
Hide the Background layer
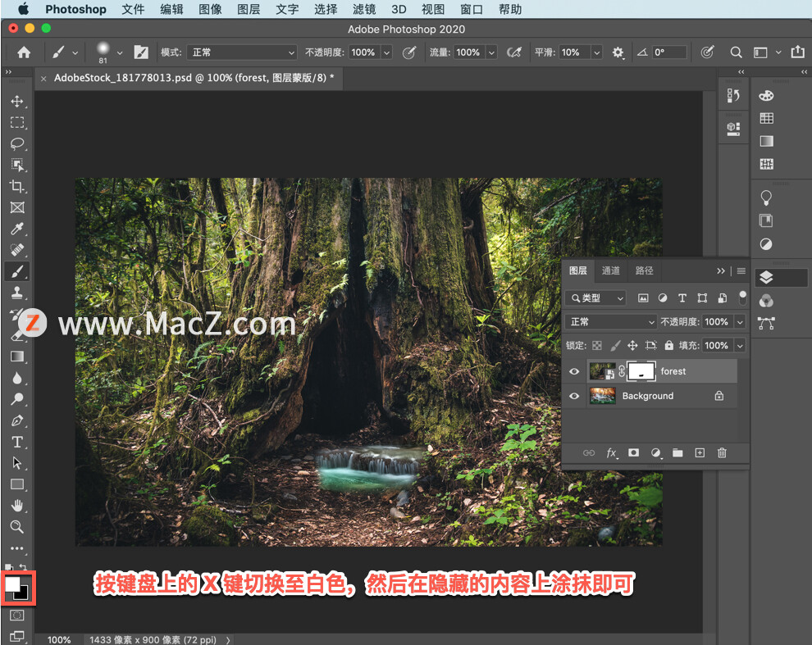pyautogui.click(x=574, y=396)
